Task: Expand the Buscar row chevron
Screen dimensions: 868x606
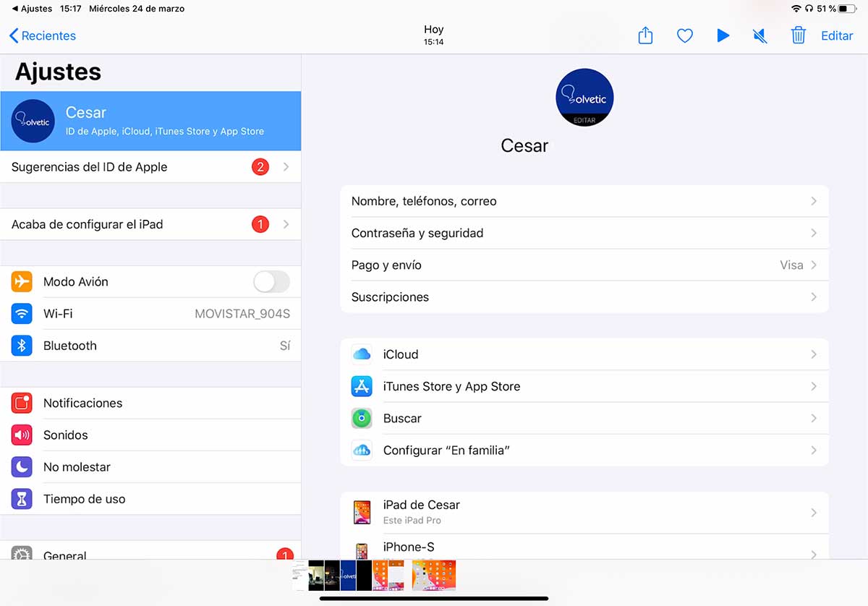Action: point(814,418)
